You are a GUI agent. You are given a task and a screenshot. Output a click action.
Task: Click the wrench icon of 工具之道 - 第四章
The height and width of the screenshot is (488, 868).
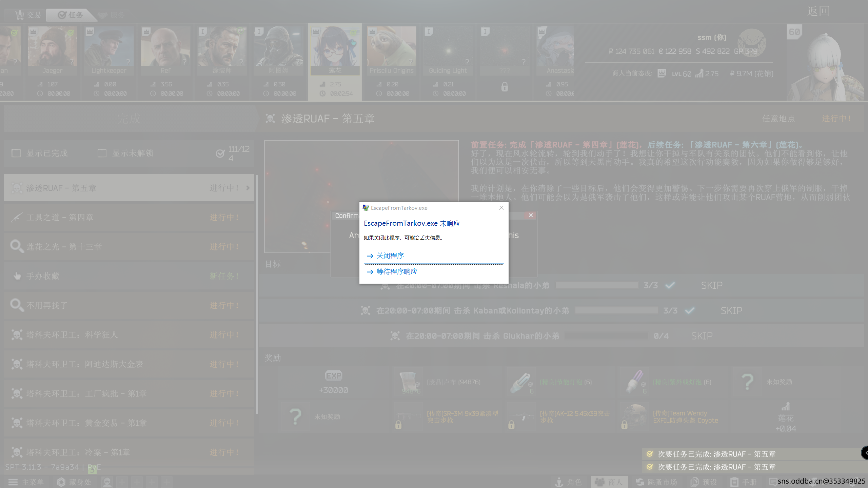(x=16, y=217)
